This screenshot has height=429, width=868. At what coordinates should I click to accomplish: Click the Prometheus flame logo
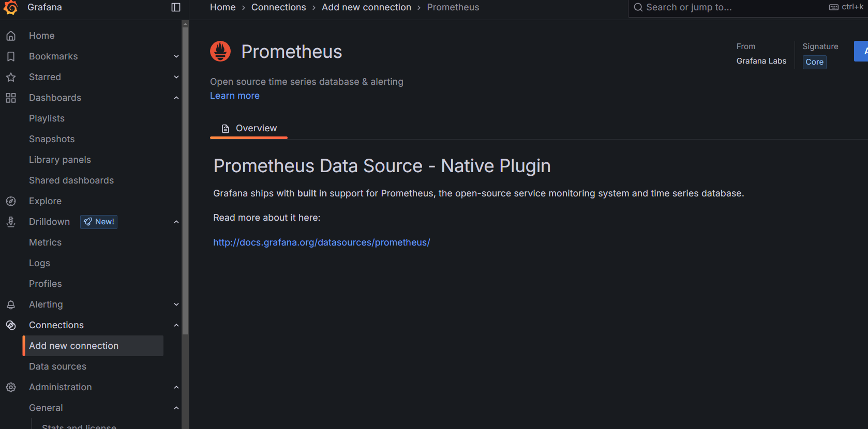(x=220, y=51)
